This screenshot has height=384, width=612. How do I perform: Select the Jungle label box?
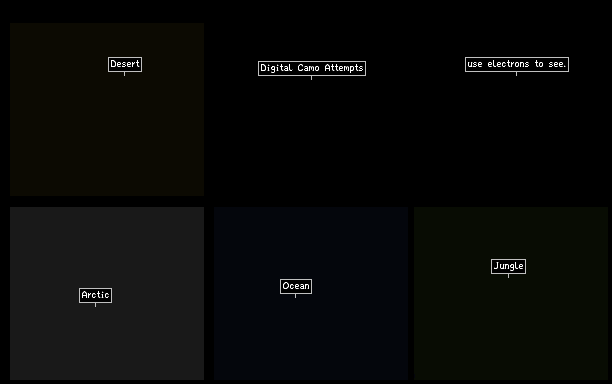coord(509,267)
